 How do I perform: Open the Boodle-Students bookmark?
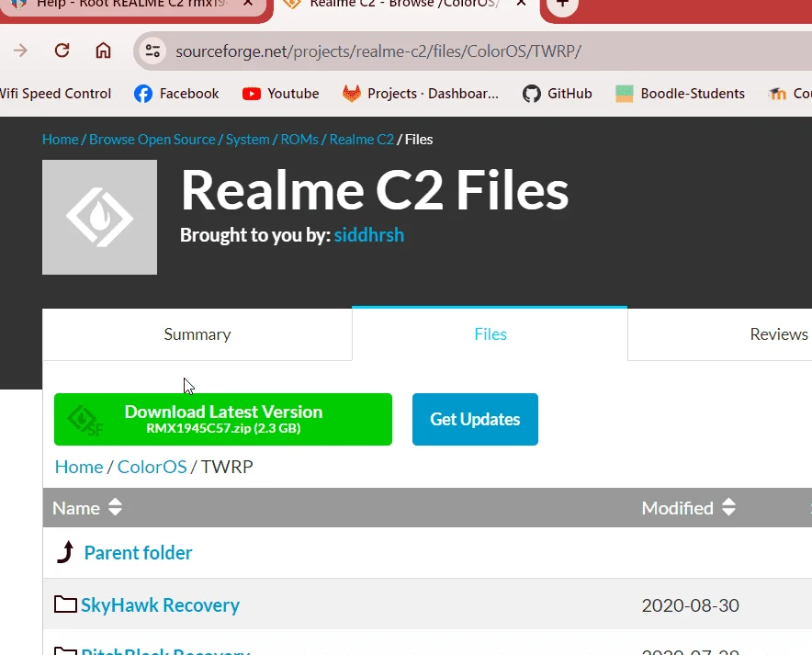pyautogui.click(x=680, y=93)
